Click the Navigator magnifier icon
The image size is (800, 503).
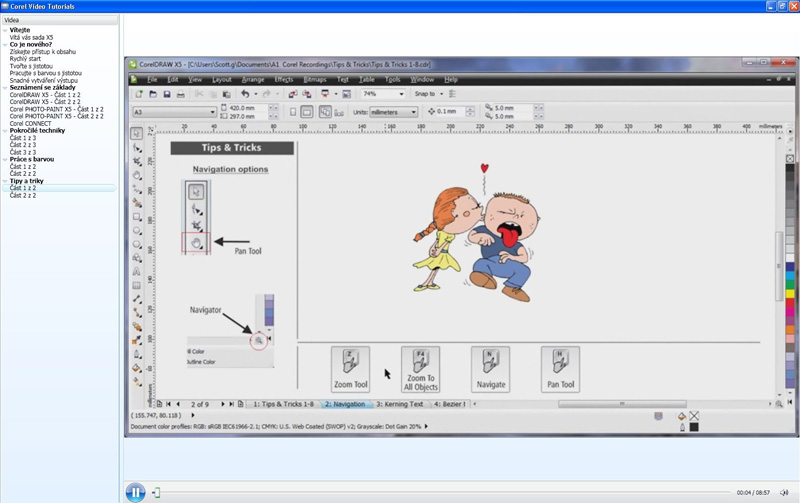point(779,404)
